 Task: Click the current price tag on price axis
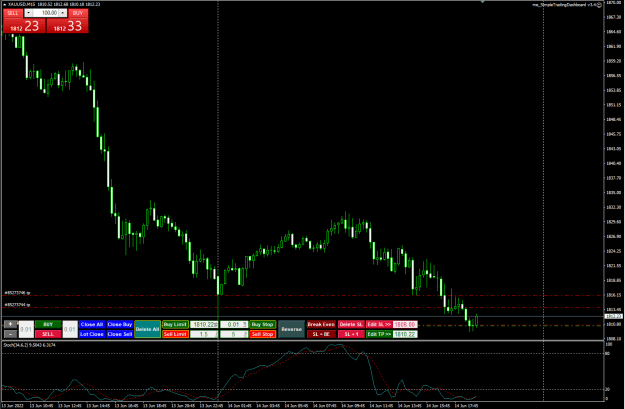pyautogui.click(x=614, y=316)
